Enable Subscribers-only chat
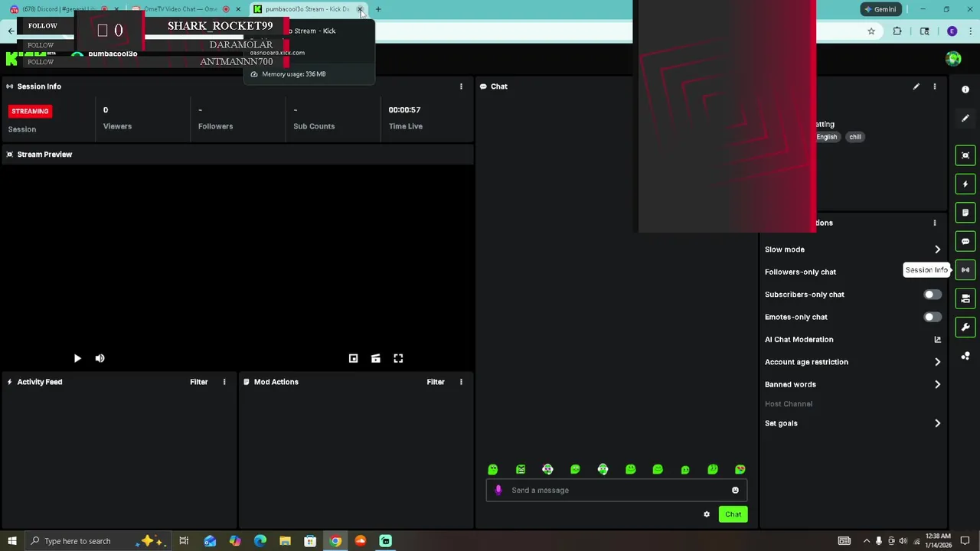Image resolution: width=980 pixels, height=551 pixels. click(x=932, y=295)
